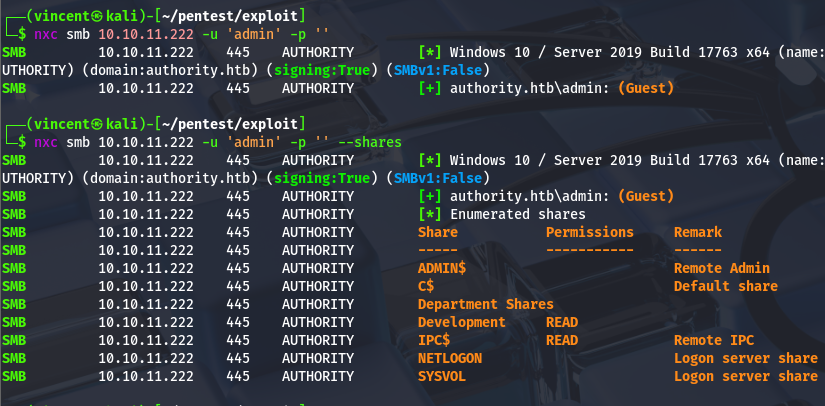
Task: Click the ADMIN$ share name
Action: pyautogui.click(x=442, y=268)
